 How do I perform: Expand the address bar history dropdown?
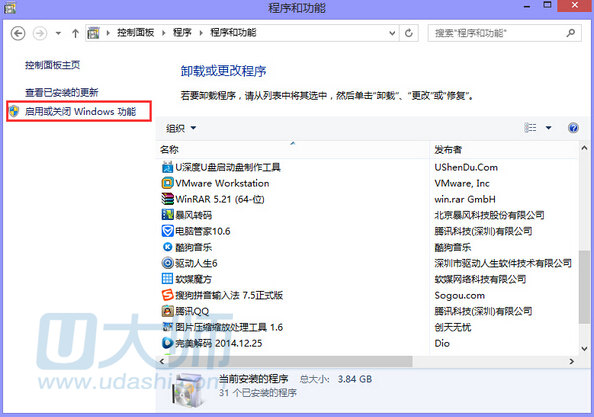[392, 33]
